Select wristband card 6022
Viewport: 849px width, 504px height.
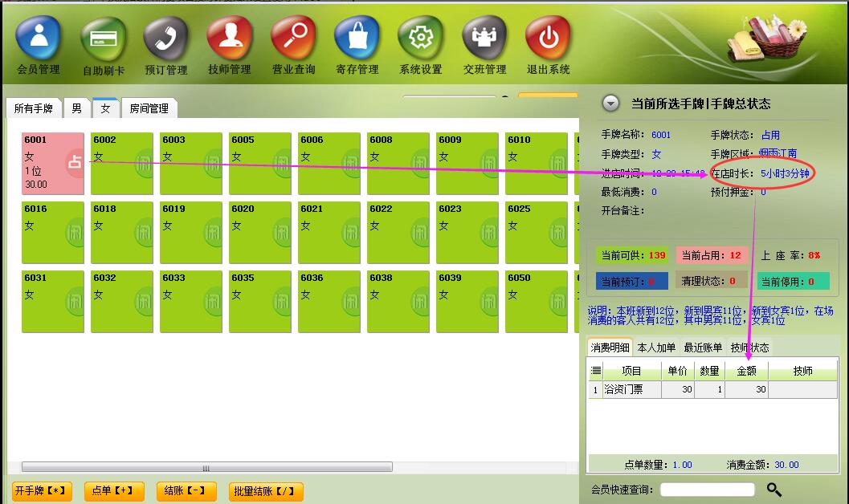398,233
